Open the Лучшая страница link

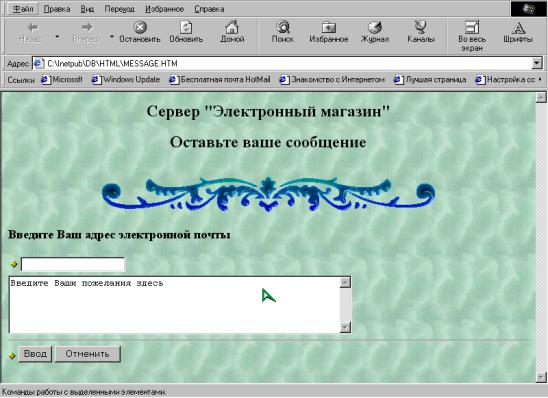pyautogui.click(x=430, y=80)
